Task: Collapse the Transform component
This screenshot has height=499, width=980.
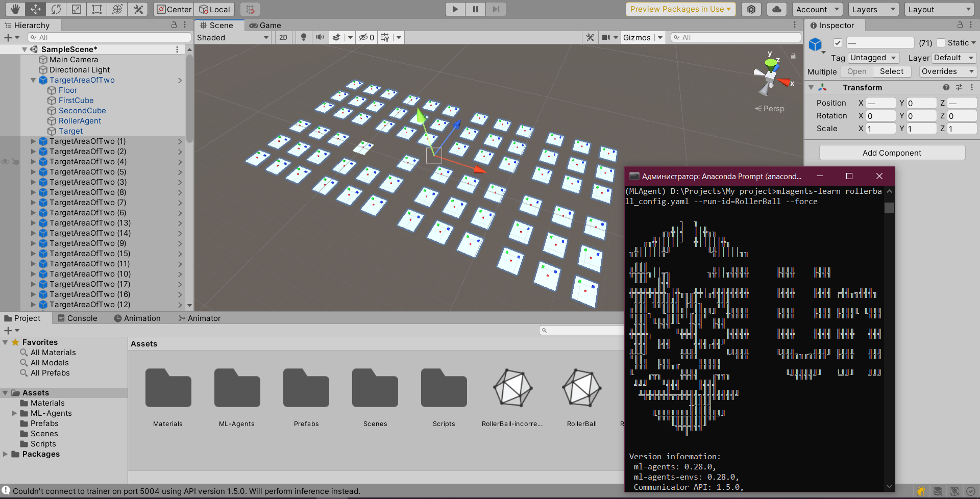Action: [x=811, y=88]
